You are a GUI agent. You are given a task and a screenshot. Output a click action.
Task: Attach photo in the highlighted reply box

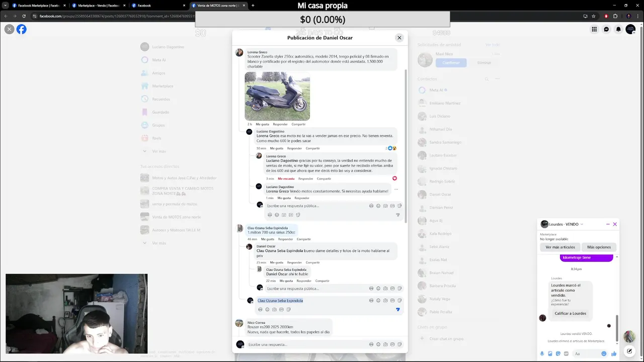(274, 309)
